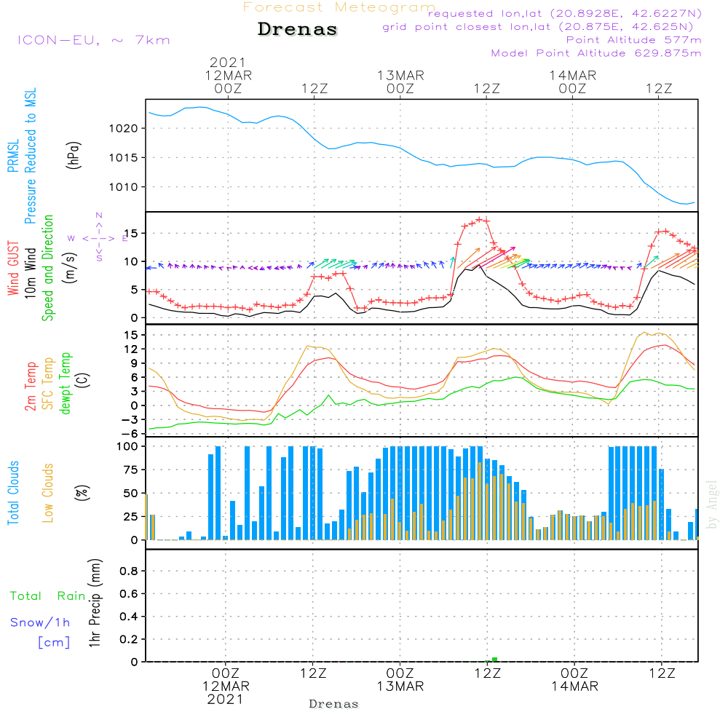This screenshot has height=728, width=728.
Task: Click the "75" cloud cover tick value
Action: (131, 470)
